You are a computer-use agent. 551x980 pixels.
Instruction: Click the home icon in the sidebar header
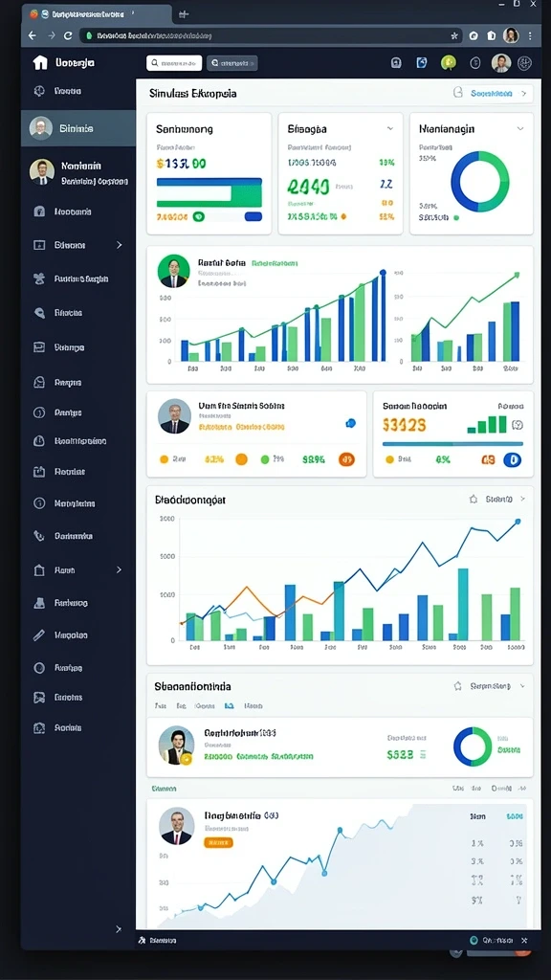40,62
